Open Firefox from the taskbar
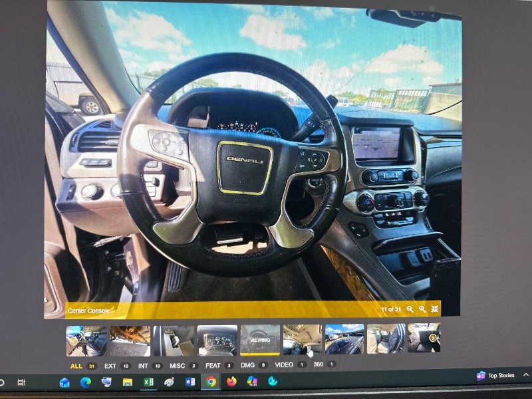The height and width of the screenshot is (399, 532). click(x=231, y=381)
